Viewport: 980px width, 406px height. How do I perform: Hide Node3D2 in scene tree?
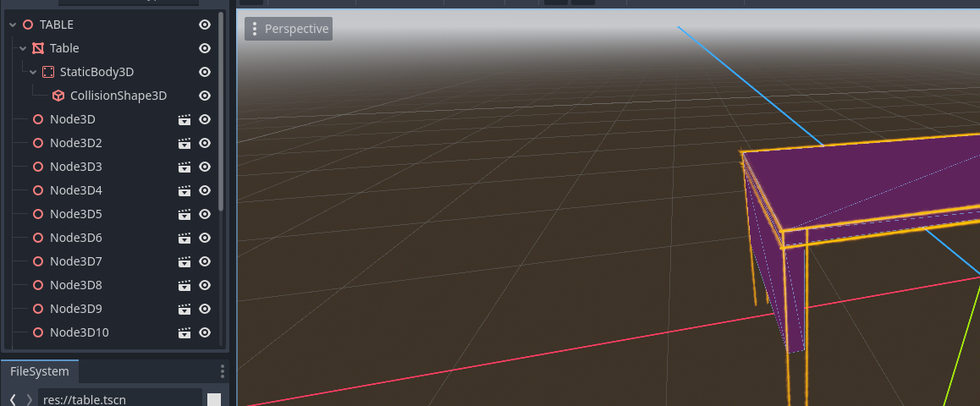pyautogui.click(x=204, y=143)
